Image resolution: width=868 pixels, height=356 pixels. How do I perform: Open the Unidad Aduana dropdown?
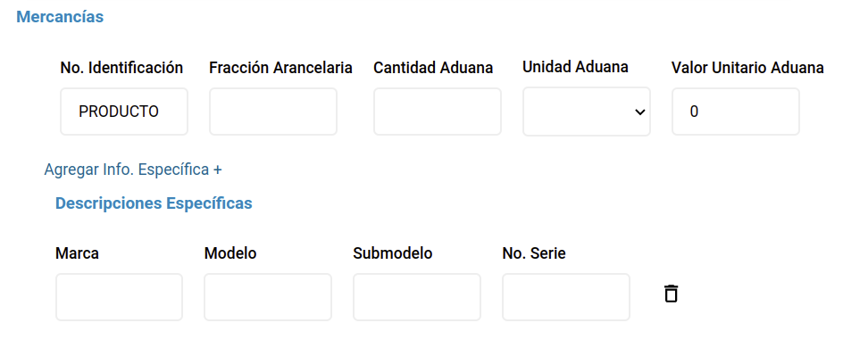click(x=586, y=112)
